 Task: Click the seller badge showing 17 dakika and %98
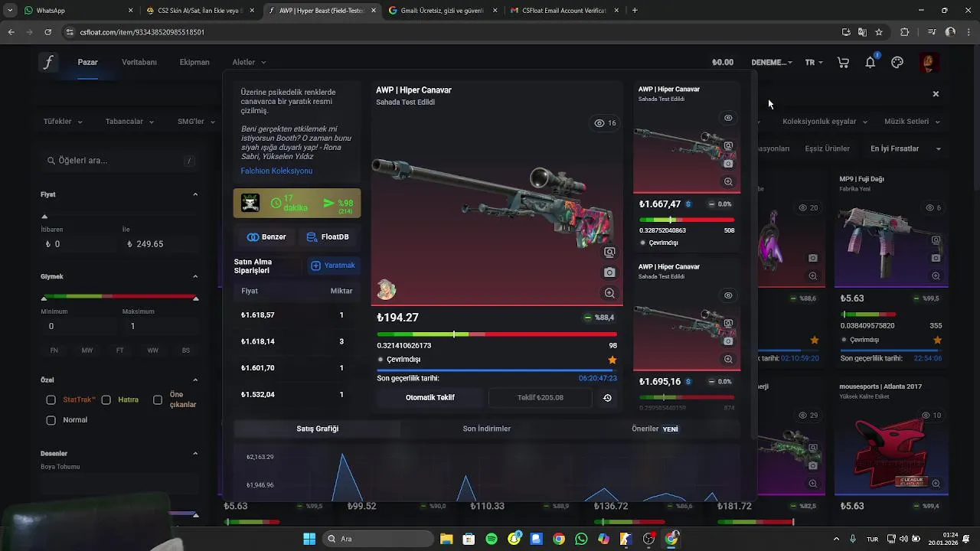(x=297, y=204)
